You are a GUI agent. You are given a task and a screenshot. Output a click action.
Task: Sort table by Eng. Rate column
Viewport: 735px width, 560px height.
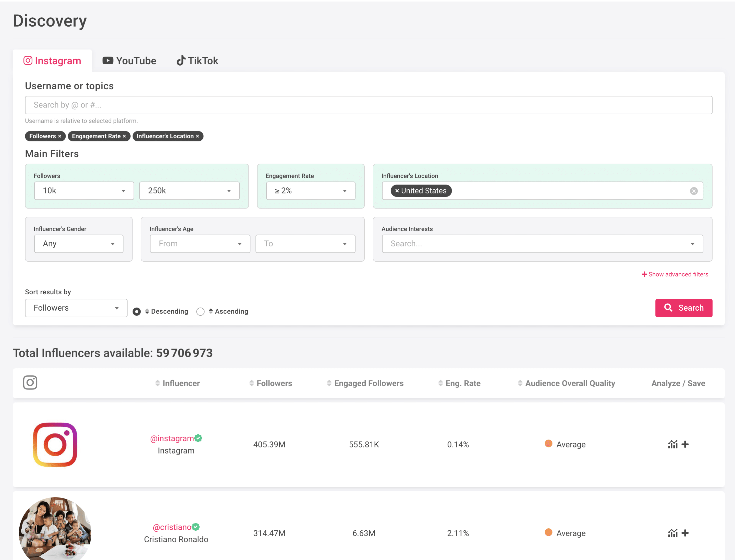coord(459,383)
